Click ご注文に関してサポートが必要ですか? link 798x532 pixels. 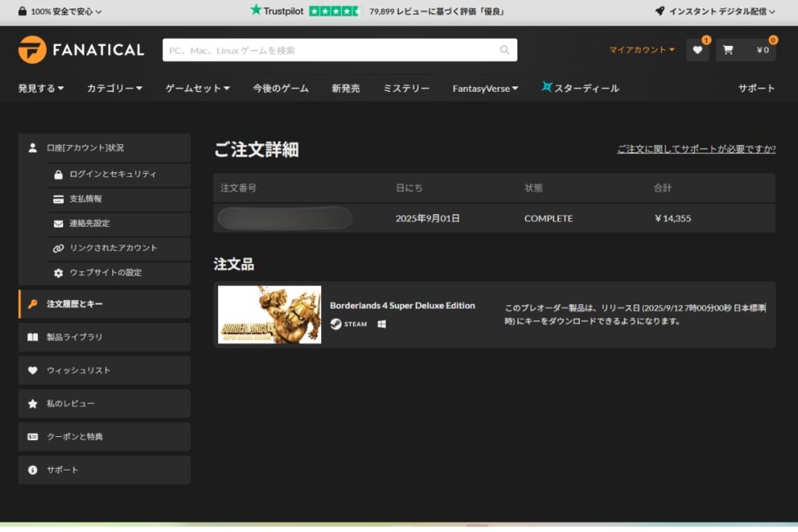[696, 149]
